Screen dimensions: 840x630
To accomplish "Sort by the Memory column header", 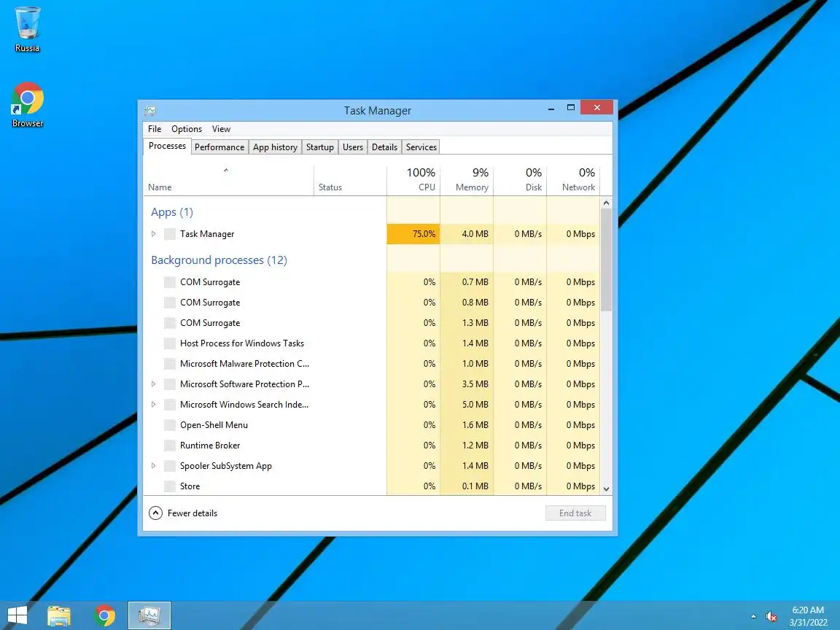I will [x=467, y=181].
